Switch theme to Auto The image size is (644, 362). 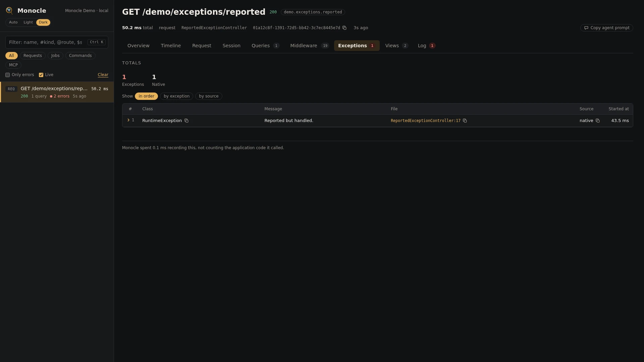point(13,22)
